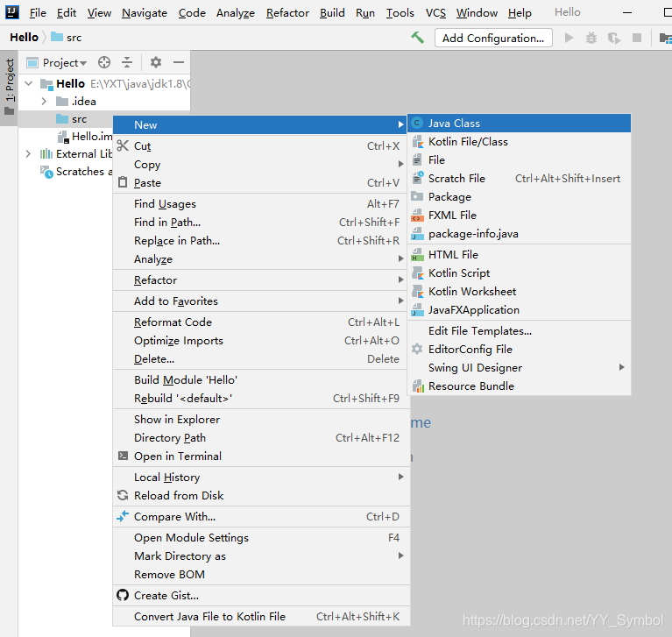Choose Edit File Templates...
This screenshot has height=637, width=672.
tap(519, 330)
